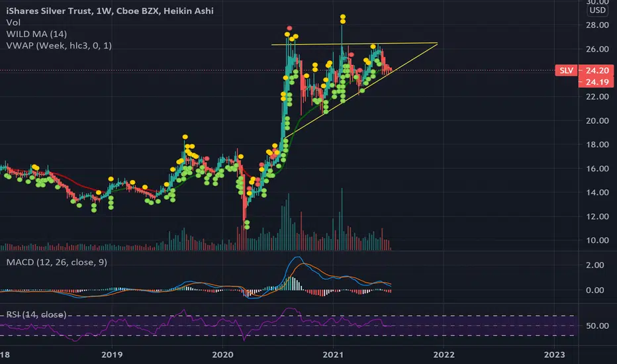Image resolution: width=617 pixels, height=364 pixels.
Task: Click the 20.00 price axis label
Action: pos(597,121)
